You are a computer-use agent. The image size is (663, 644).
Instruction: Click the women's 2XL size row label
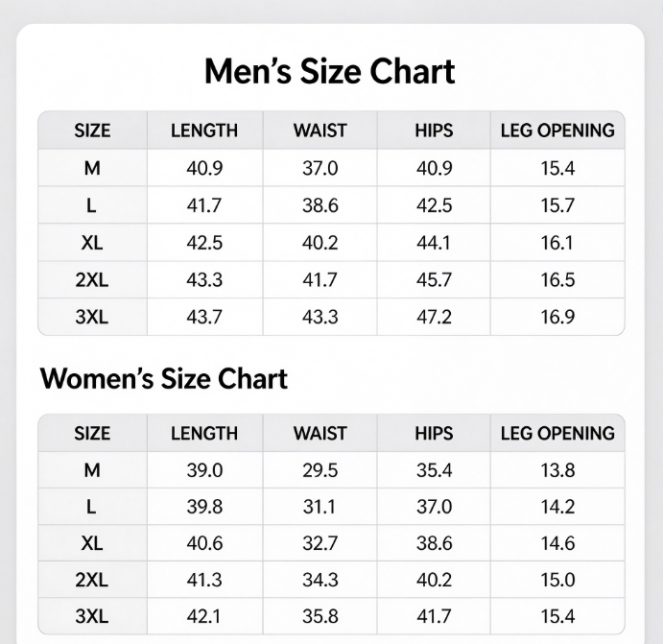(x=92, y=580)
